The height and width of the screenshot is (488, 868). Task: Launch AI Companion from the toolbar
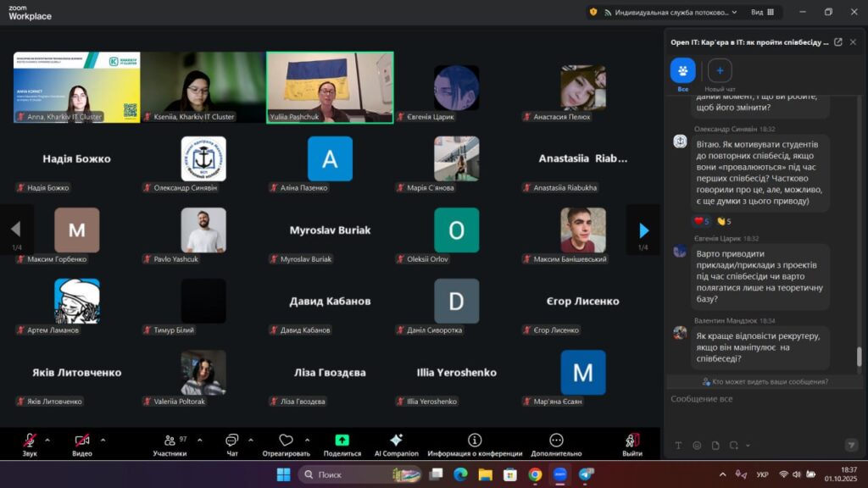click(396, 441)
